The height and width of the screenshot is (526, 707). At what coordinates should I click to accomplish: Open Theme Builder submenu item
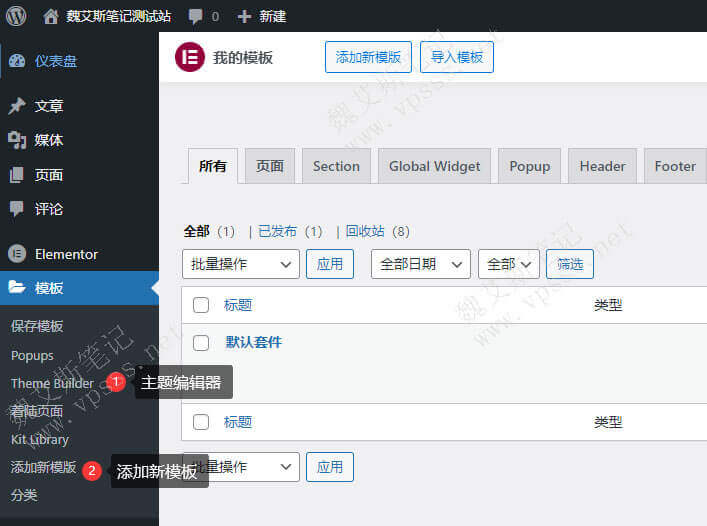[52, 383]
